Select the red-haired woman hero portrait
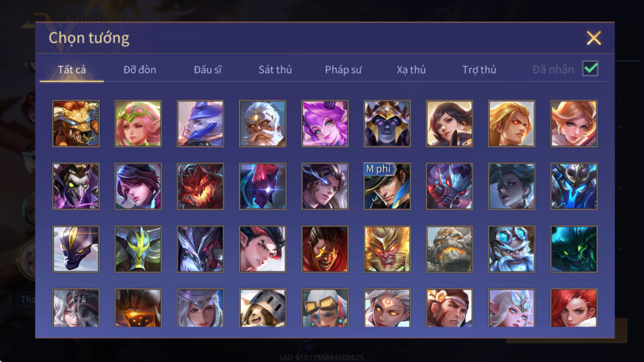The width and height of the screenshot is (644, 362). click(x=574, y=308)
